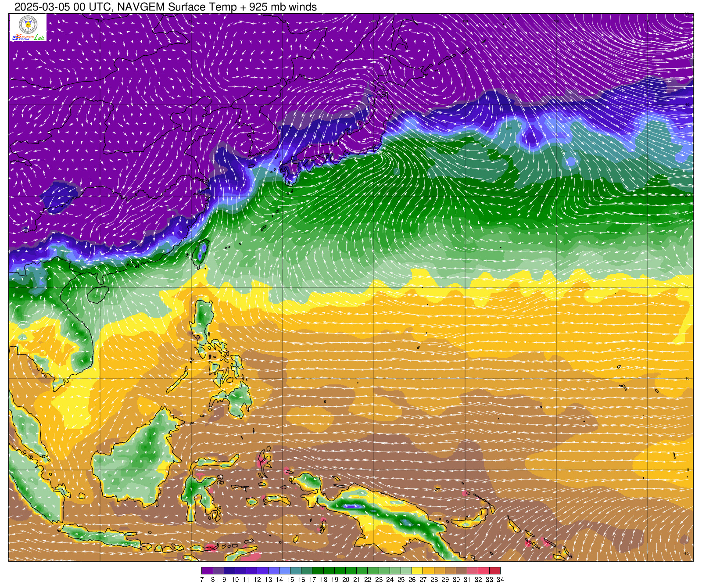Click the university seal logo
702x588 pixels.
coord(28,24)
